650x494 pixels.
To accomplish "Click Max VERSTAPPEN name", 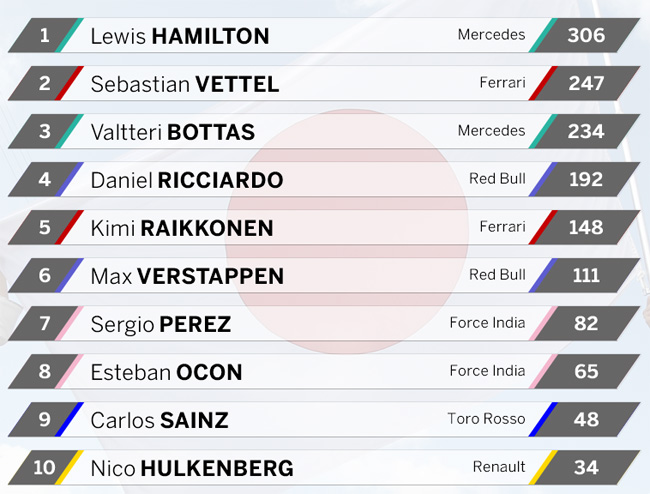I will point(187,276).
